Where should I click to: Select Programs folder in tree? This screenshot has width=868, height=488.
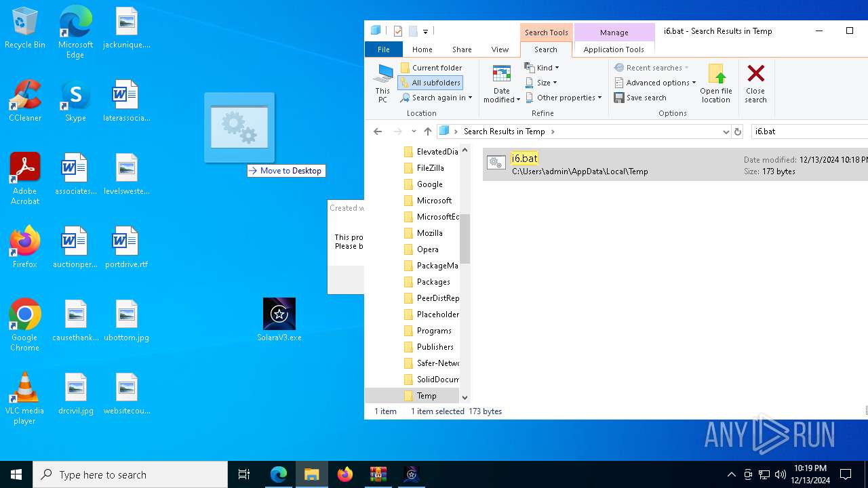pos(434,331)
